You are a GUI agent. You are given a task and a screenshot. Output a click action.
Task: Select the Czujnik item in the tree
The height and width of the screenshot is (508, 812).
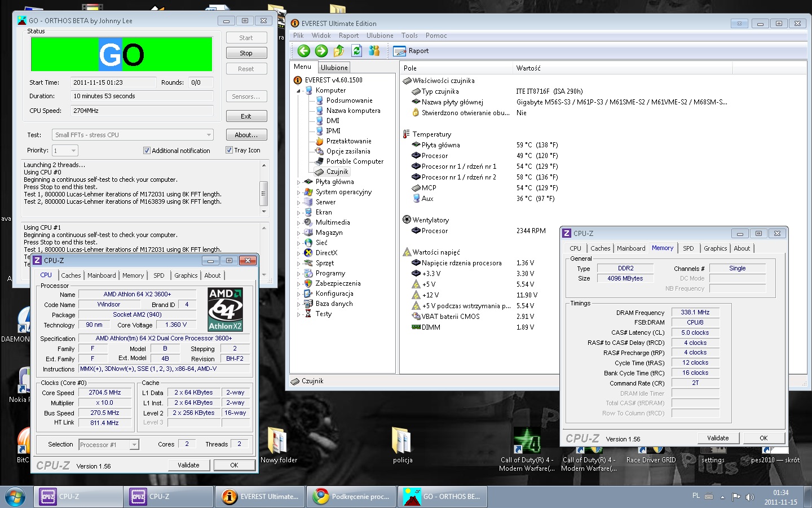[x=337, y=172]
